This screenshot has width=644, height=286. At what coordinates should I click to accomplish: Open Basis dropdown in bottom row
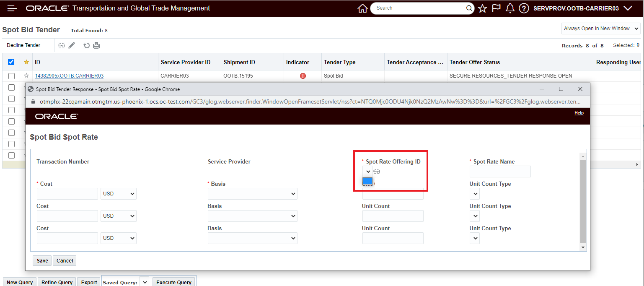coord(253,238)
